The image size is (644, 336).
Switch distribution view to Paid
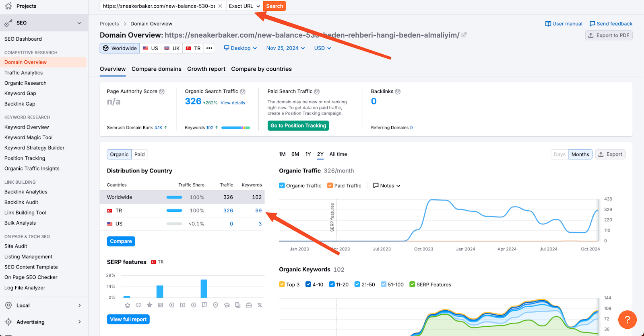(140, 154)
